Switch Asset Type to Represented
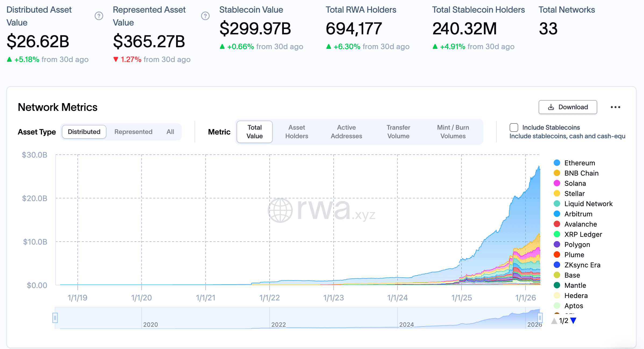Viewport: 644px width, 349px height. tap(133, 132)
